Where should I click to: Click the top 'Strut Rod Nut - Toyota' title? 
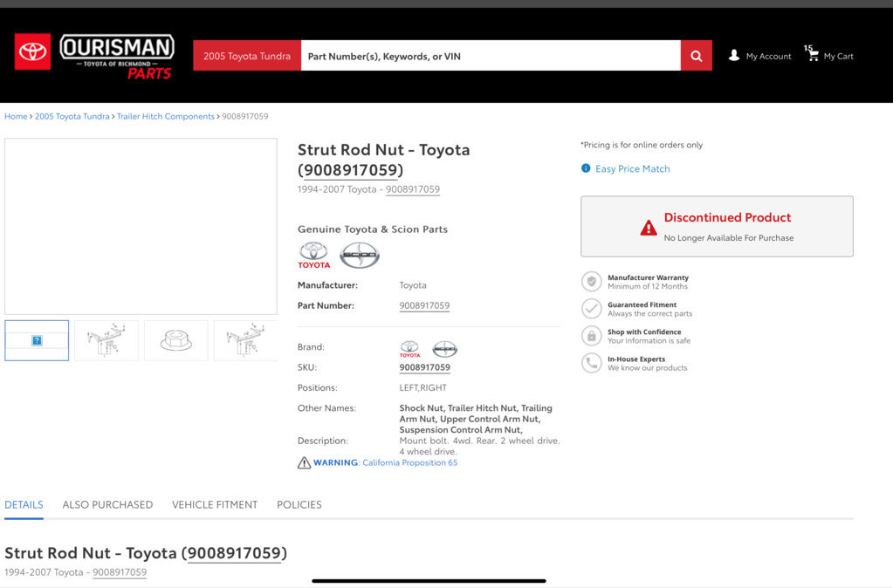point(383,160)
